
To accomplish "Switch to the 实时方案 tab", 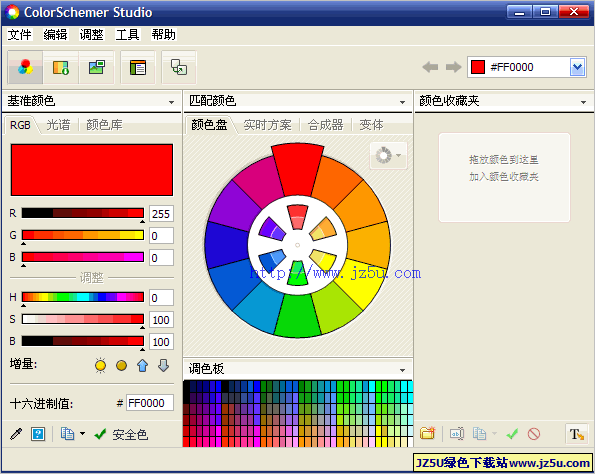I will coord(268,124).
